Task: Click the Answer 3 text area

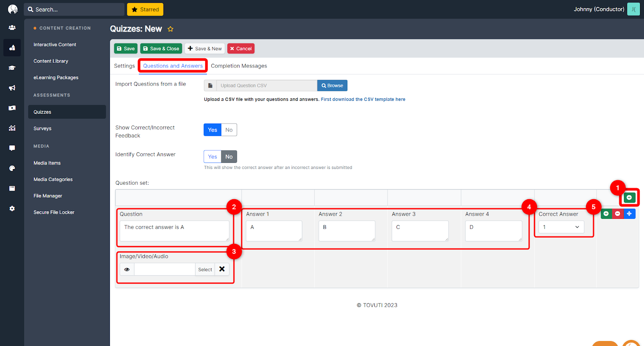Action: (420, 231)
